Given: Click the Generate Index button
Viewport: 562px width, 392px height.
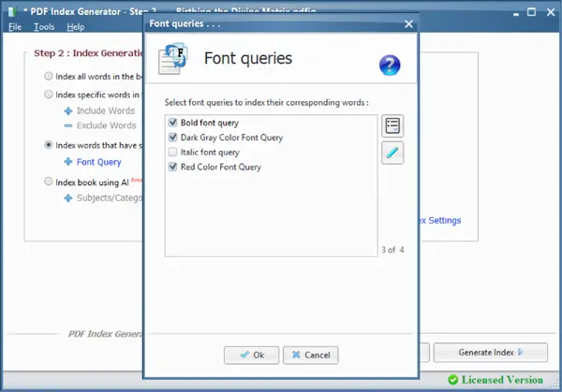Looking at the screenshot, I should tap(490, 353).
